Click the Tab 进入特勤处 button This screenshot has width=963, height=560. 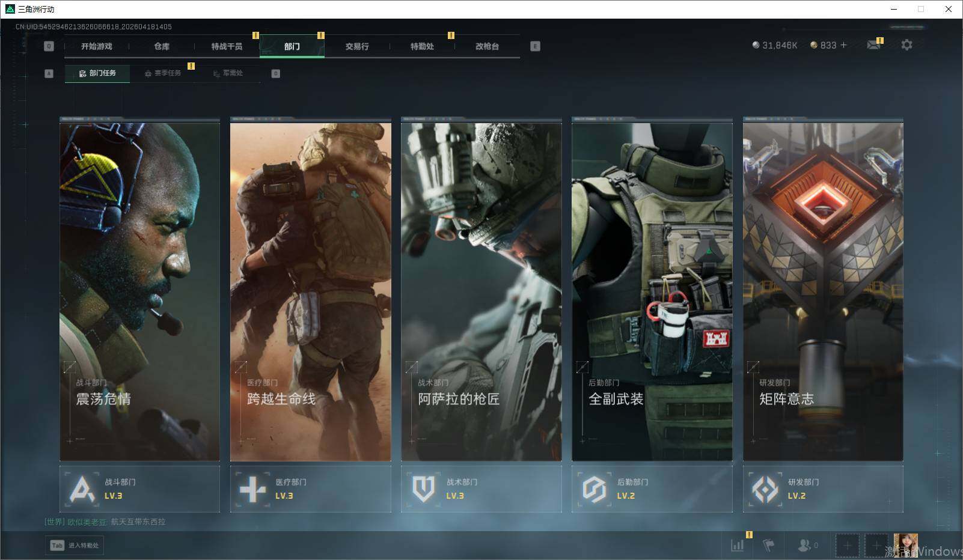[x=75, y=545]
